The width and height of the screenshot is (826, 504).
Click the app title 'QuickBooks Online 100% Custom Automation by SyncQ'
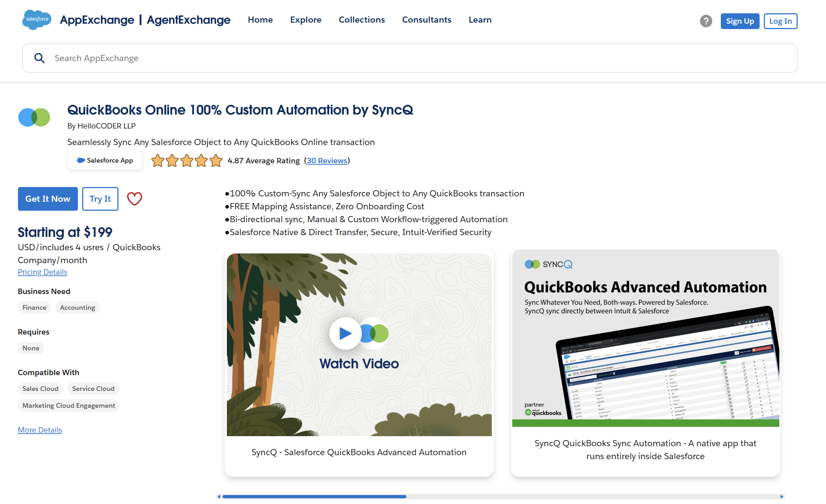240,110
